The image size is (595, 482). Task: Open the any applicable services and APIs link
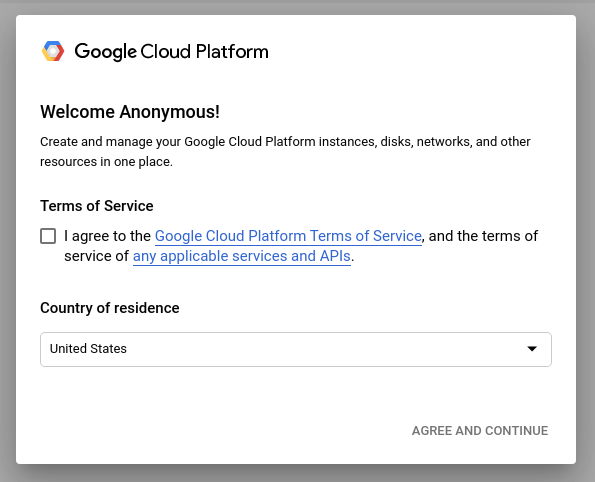(242, 256)
